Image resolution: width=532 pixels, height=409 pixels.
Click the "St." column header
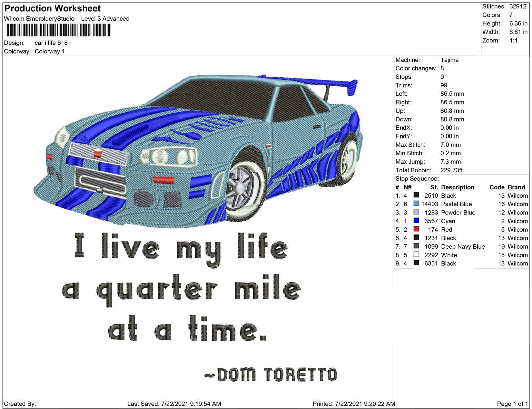[x=434, y=187]
